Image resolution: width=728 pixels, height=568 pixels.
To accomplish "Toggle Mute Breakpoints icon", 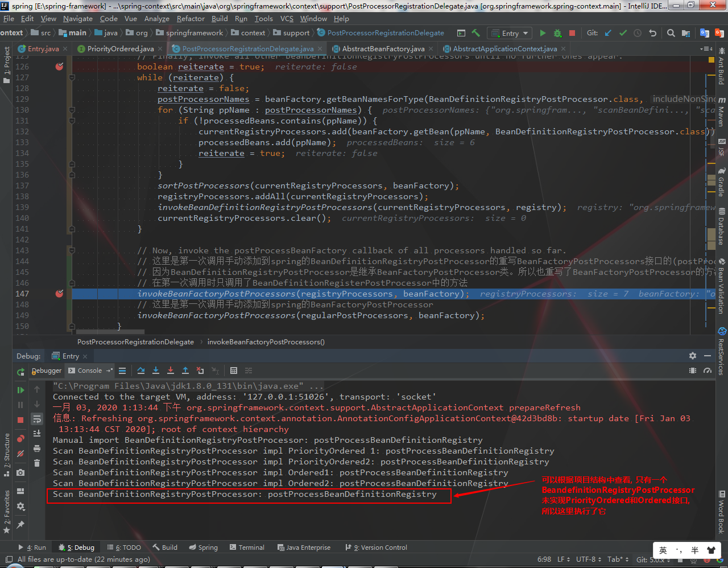I will [x=20, y=454].
